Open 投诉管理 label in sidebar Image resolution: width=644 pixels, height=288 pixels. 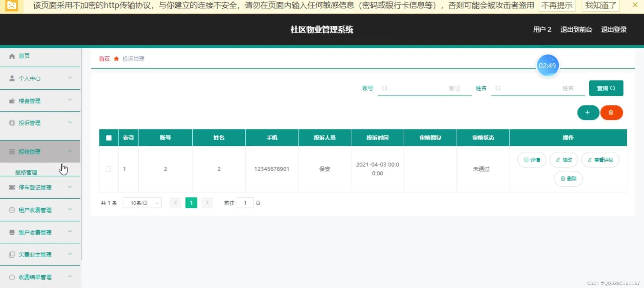30,123
